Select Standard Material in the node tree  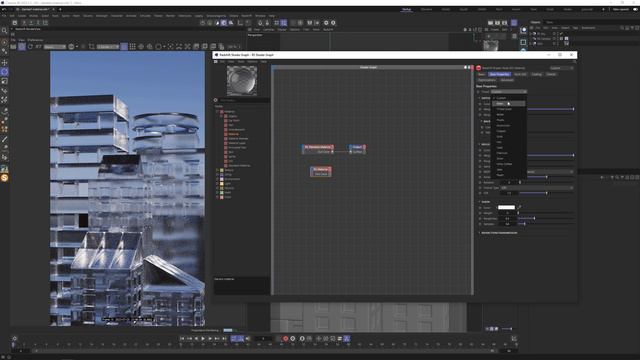coord(239,165)
